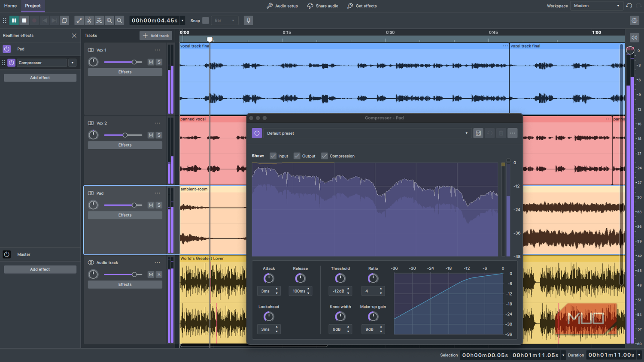
Task: Zoom out on the timeline
Action: pos(119,20)
